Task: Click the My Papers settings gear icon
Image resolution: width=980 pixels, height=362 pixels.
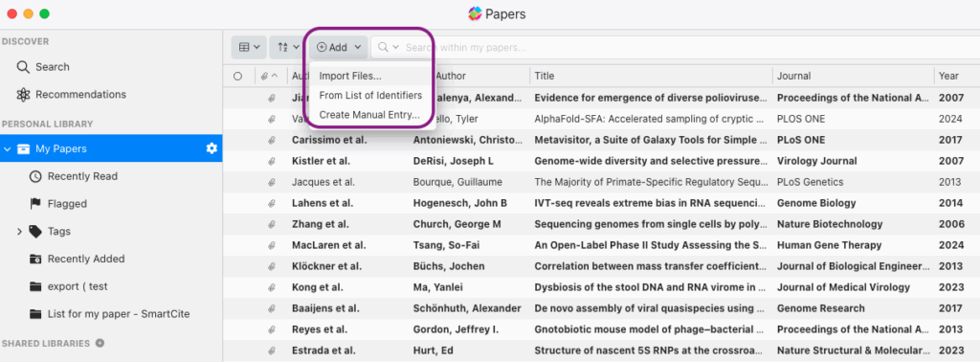Action: pyautogui.click(x=212, y=148)
